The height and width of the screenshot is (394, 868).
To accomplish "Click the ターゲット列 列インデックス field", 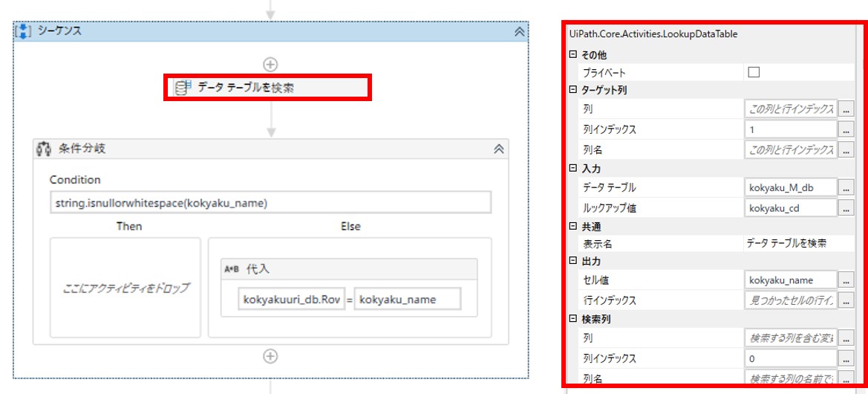I will 790,129.
